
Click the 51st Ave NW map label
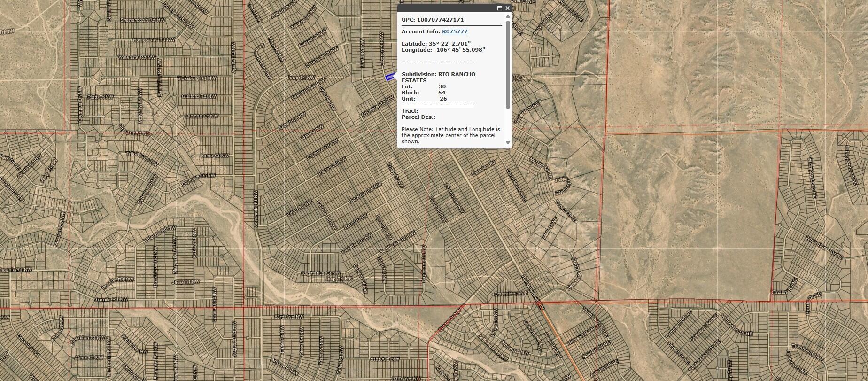(x=385, y=359)
